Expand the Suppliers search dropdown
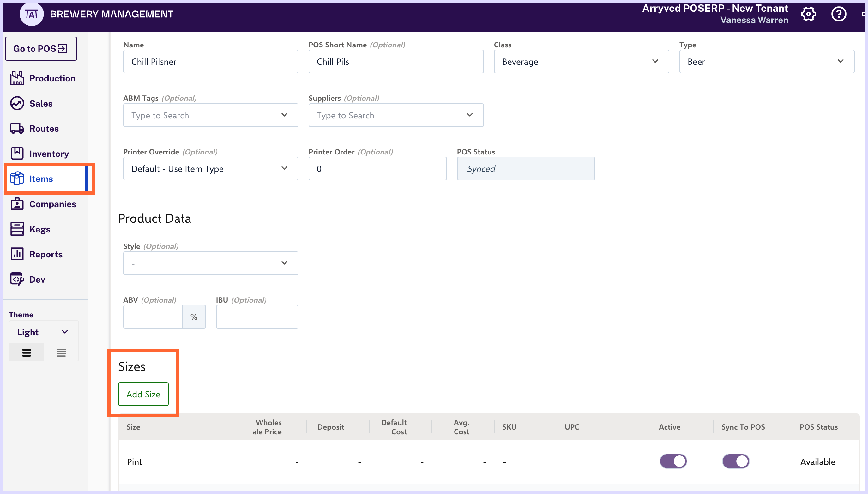 (396, 115)
